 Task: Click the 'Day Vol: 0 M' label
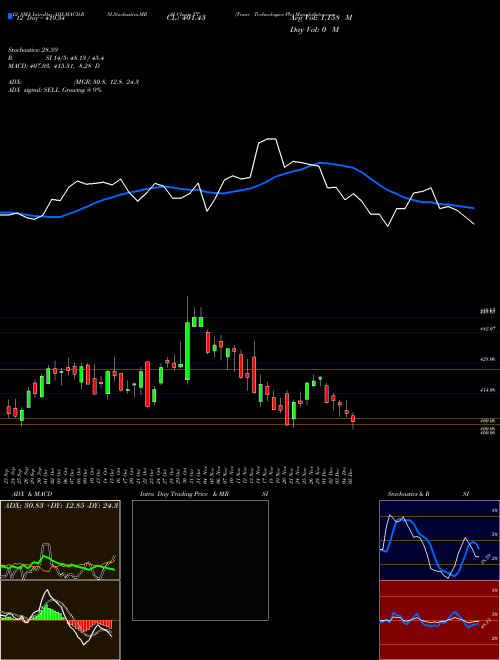coord(314,29)
